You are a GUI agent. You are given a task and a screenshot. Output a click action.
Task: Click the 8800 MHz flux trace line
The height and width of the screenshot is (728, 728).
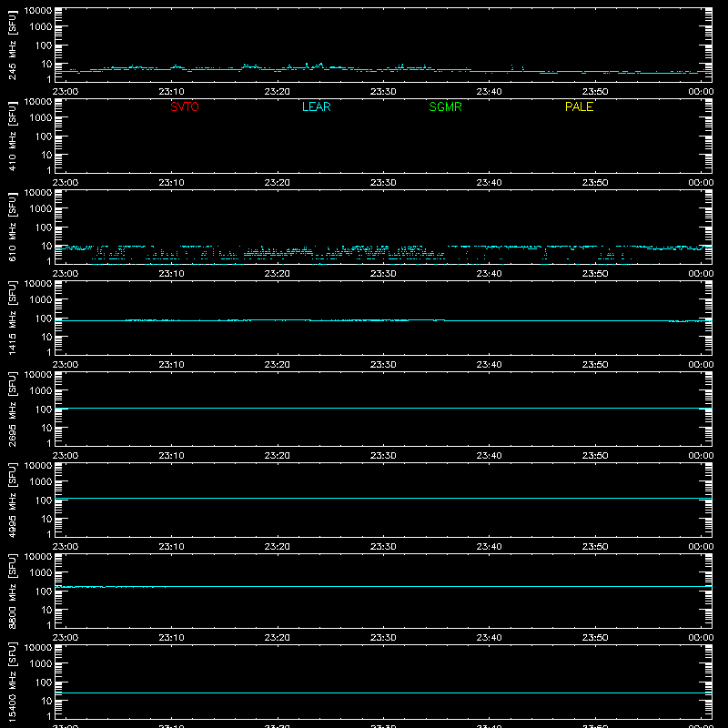tap(383, 586)
